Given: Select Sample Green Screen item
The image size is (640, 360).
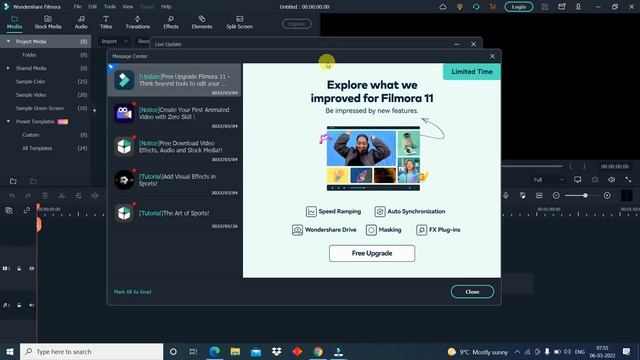Looking at the screenshot, I should [x=40, y=108].
